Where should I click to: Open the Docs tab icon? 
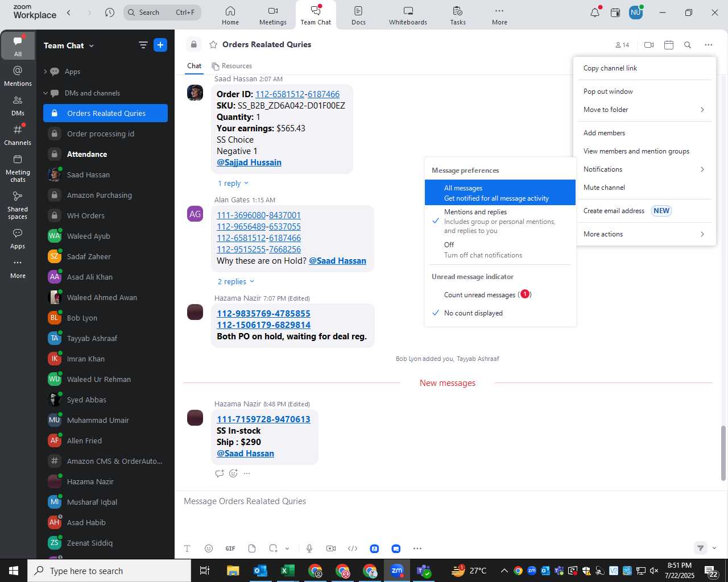[x=358, y=15]
